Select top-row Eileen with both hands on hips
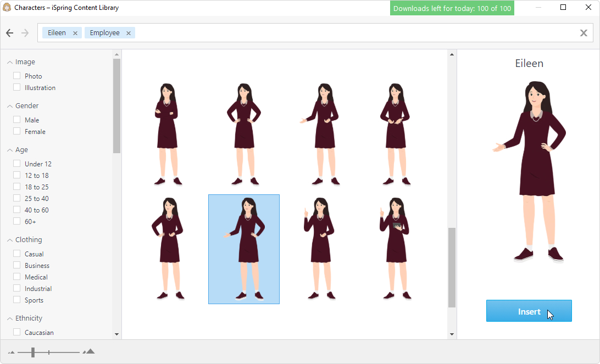 [x=244, y=134]
